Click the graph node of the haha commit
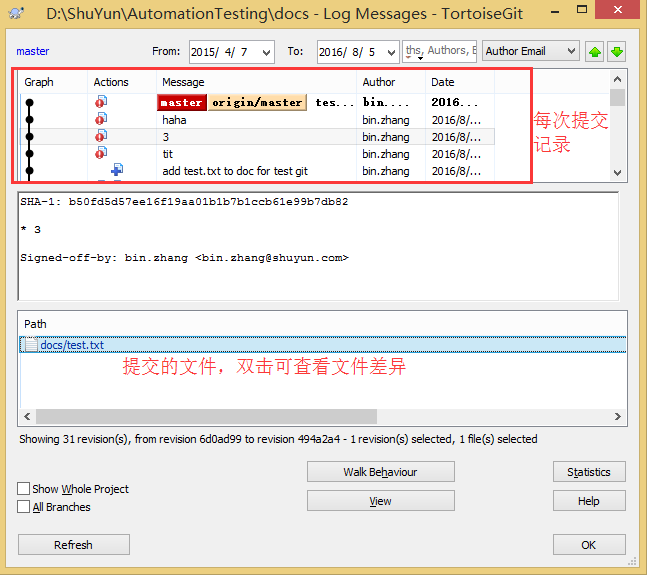This screenshot has height=575, width=647. [x=29, y=120]
